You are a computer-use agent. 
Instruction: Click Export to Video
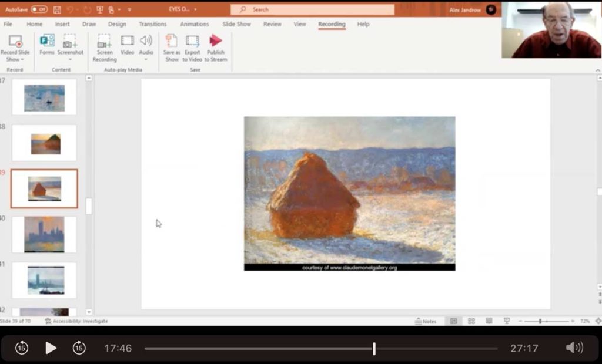(192, 48)
